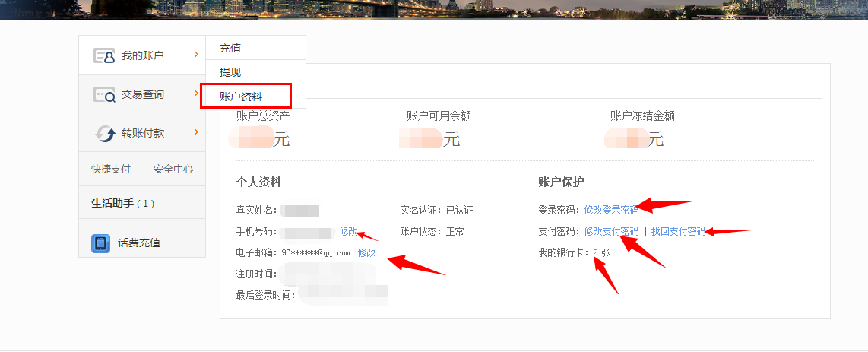Click the 话费充值 text label
Screen dimensions: 868x352
point(139,243)
